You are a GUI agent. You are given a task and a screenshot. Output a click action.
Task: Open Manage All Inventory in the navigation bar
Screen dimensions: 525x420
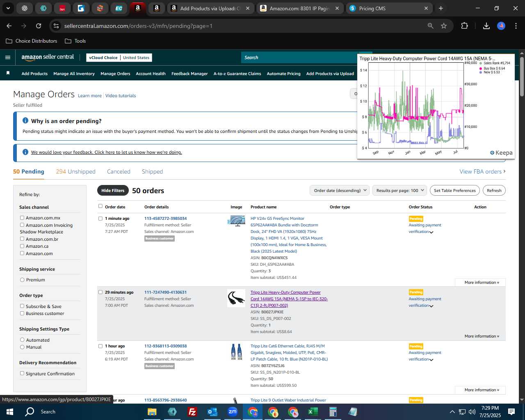pyautogui.click(x=74, y=73)
